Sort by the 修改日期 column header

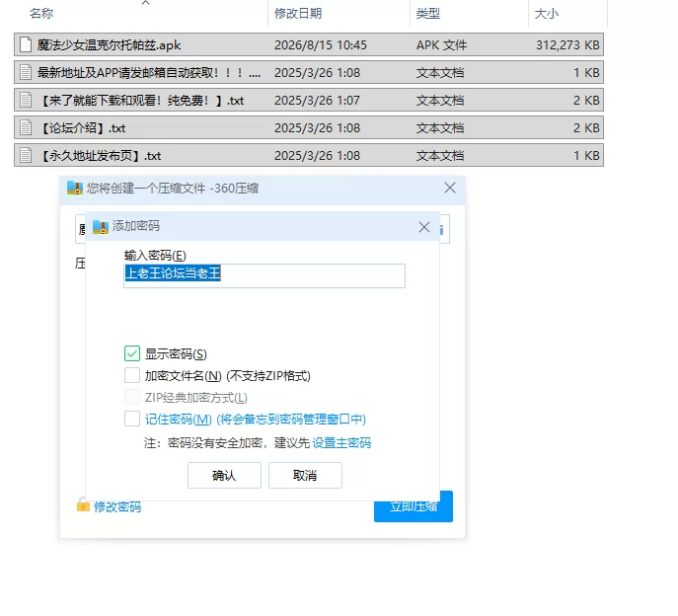[x=298, y=14]
